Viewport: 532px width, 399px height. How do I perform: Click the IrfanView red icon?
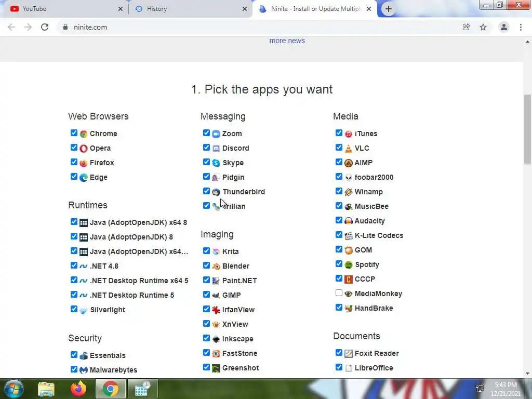coord(216,310)
